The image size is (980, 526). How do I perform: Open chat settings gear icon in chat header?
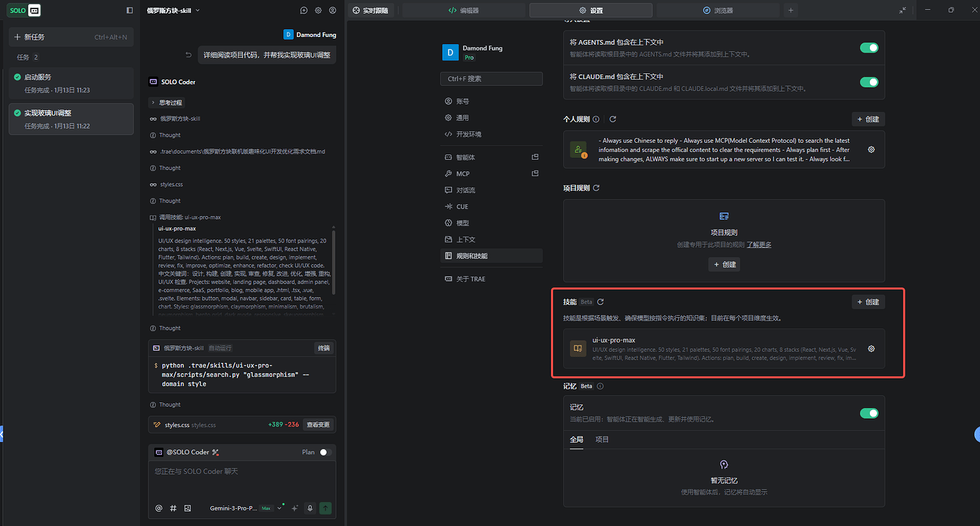click(x=318, y=11)
